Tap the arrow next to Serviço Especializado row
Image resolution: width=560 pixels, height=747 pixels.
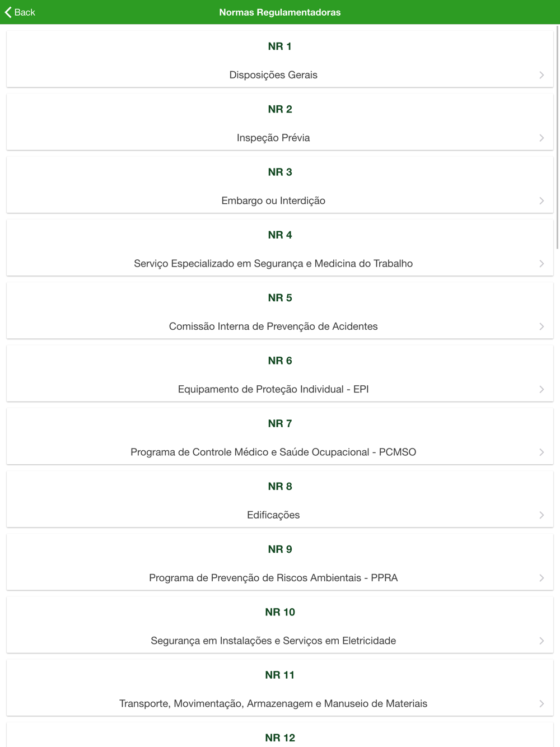pyautogui.click(x=542, y=264)
